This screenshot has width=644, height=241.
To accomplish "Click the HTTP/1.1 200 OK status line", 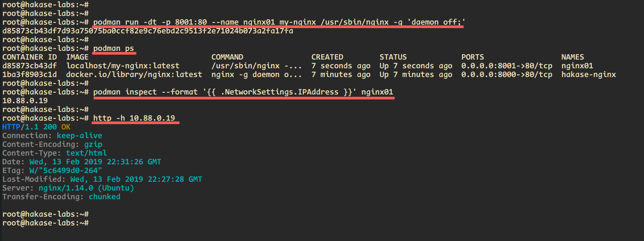I will [x=36, y=127].
